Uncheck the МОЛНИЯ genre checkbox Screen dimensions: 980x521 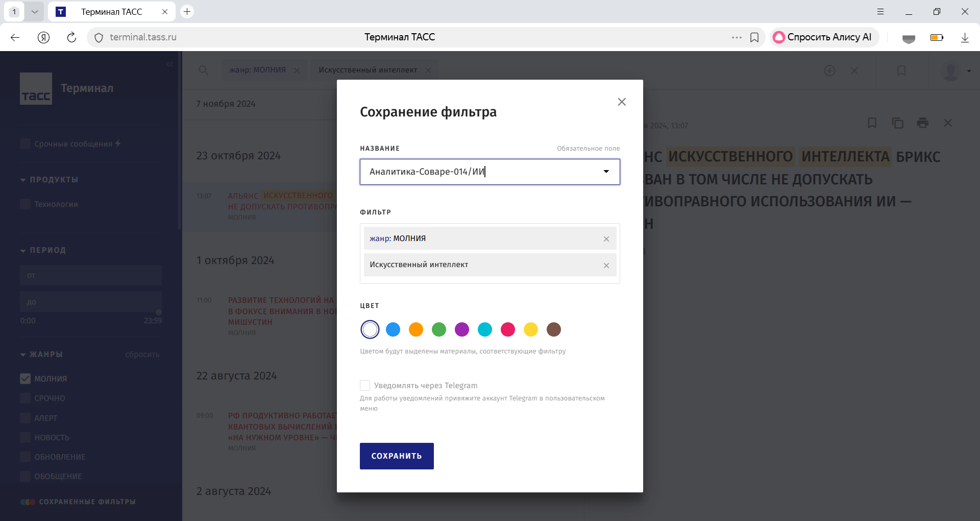click(24, 378)
